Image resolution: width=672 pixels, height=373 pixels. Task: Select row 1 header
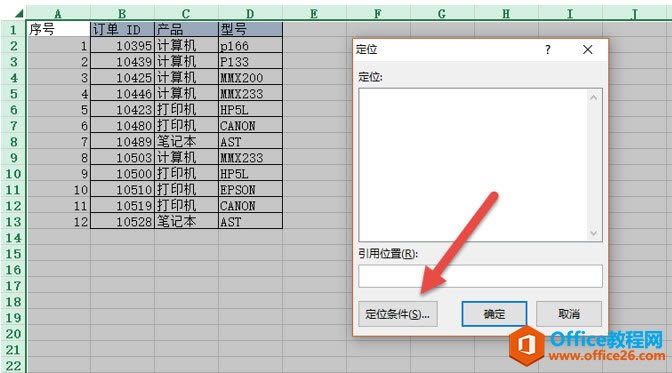click(x=13, y=29)
